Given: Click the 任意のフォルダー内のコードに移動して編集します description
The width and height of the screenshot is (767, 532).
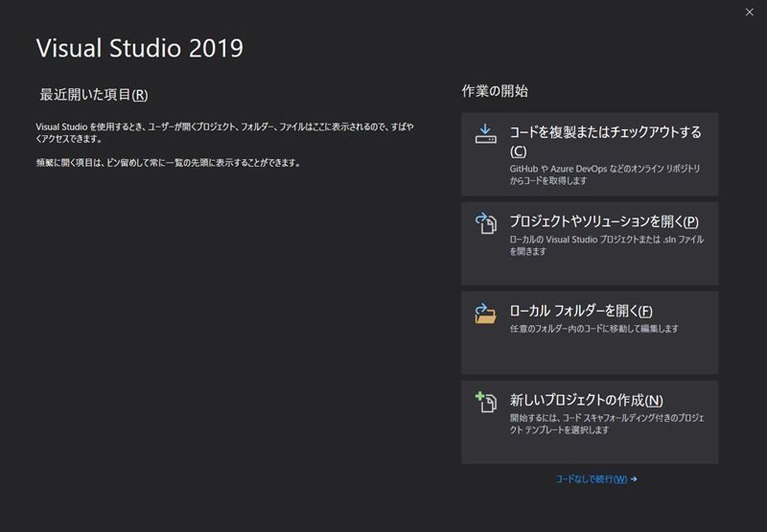Looking at the screenshot, I should tap(593, 329).
